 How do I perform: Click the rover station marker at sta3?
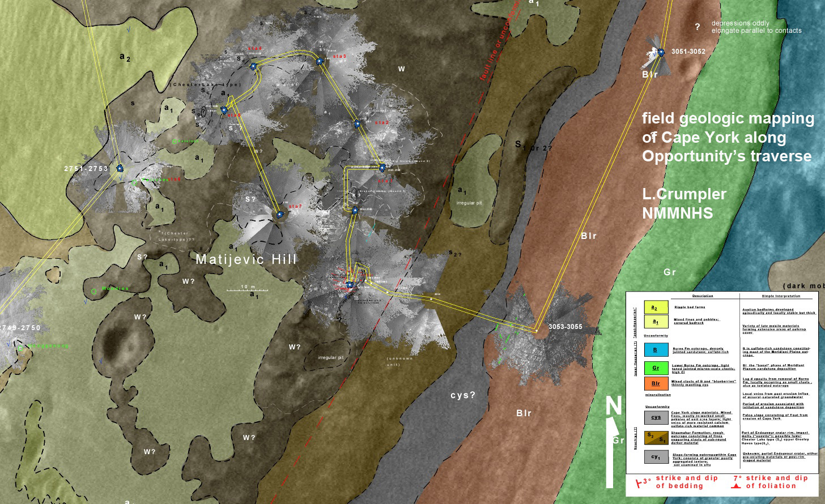(320, 61)
